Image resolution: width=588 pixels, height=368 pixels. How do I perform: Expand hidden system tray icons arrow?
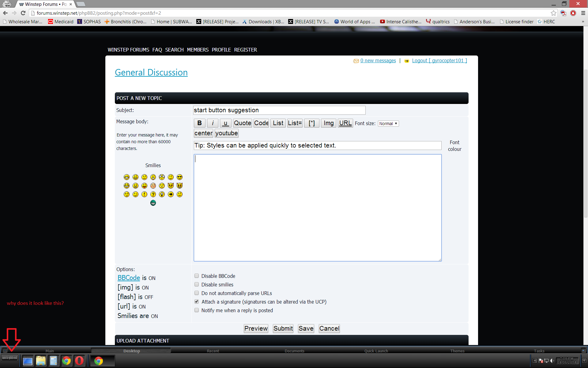click(x=534, y=361)
